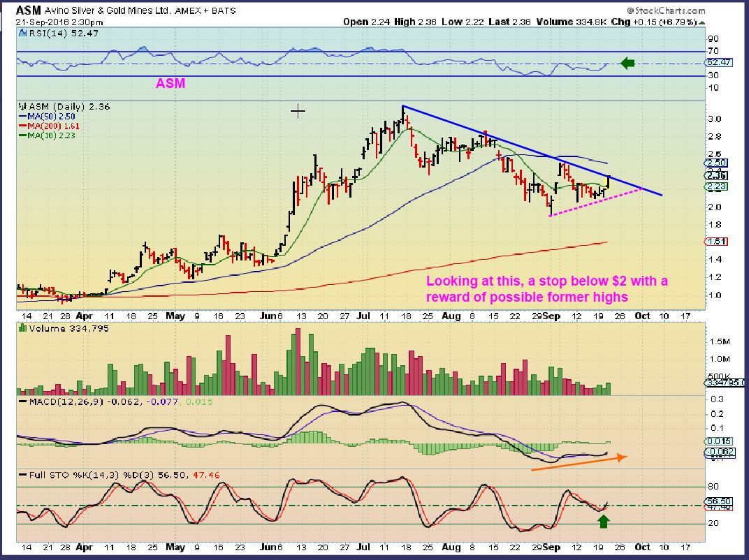
Task: Select the MA(50) 2.50 legend entry
Action: [47, 116]
